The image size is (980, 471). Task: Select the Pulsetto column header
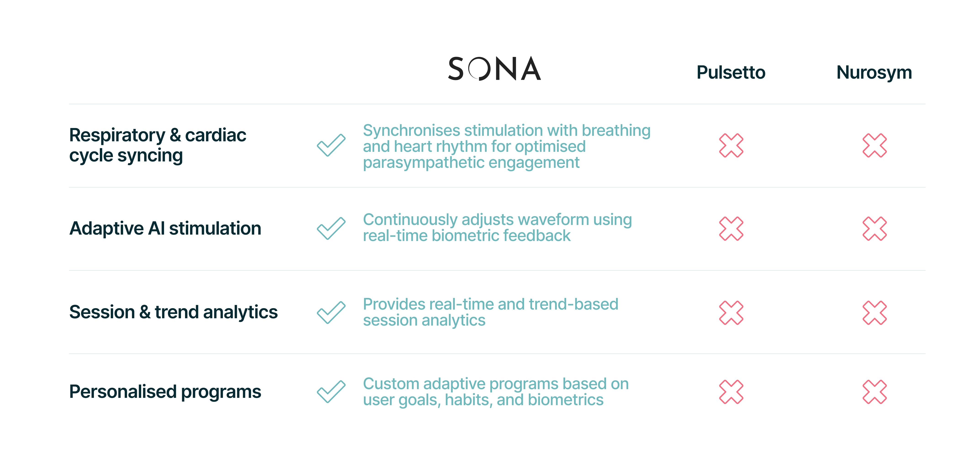731,72
